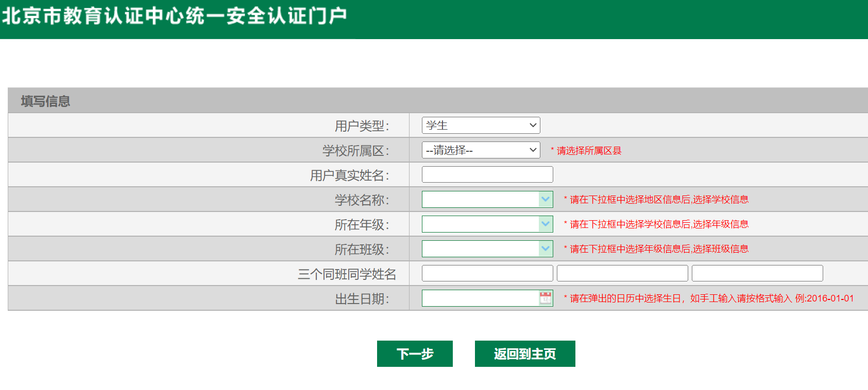Click the 所在年级 dropdown arrow icon
The image size is (868, 390).
coord(546,224)
